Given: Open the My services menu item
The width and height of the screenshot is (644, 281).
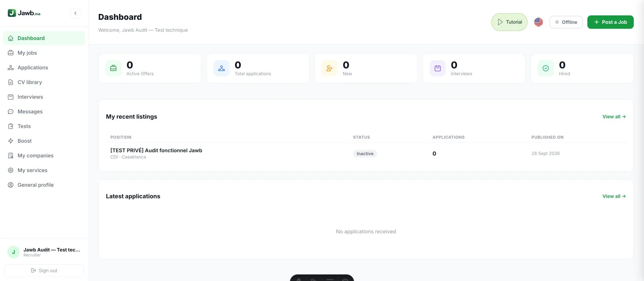Looking at the screenshot, I should click(44, 170).
